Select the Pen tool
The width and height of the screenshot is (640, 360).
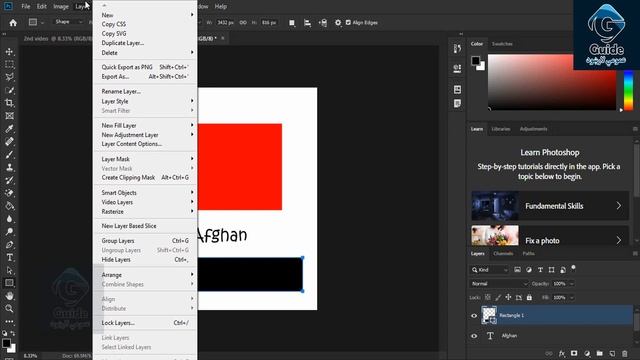click(9, 244)
